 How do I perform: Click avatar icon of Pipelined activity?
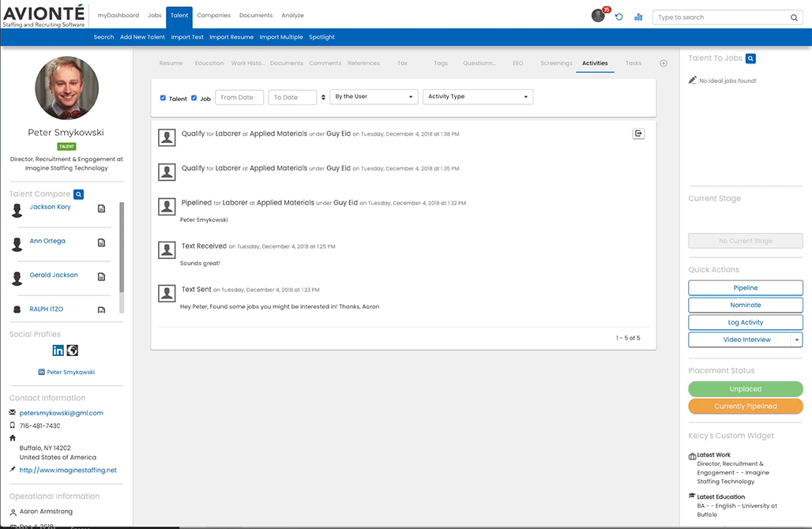[167, 207]
